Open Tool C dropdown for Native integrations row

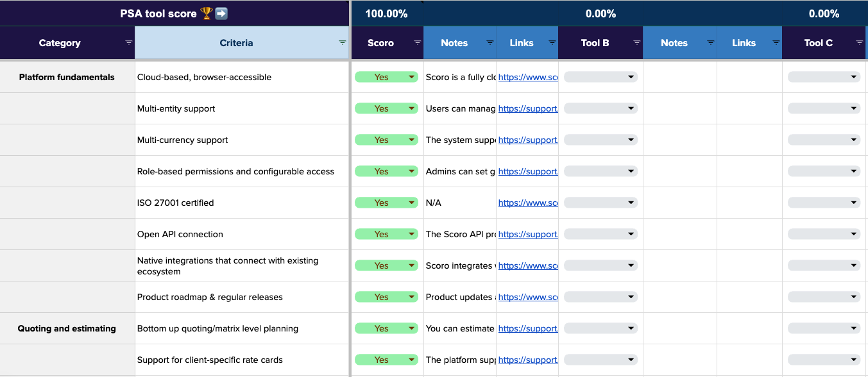pos(824,265)
